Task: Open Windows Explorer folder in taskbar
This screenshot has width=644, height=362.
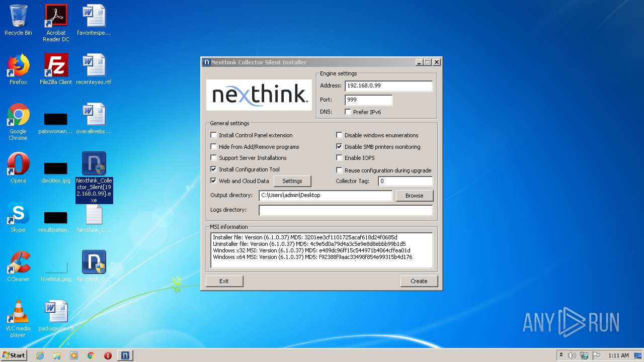Action: point(57,355)
